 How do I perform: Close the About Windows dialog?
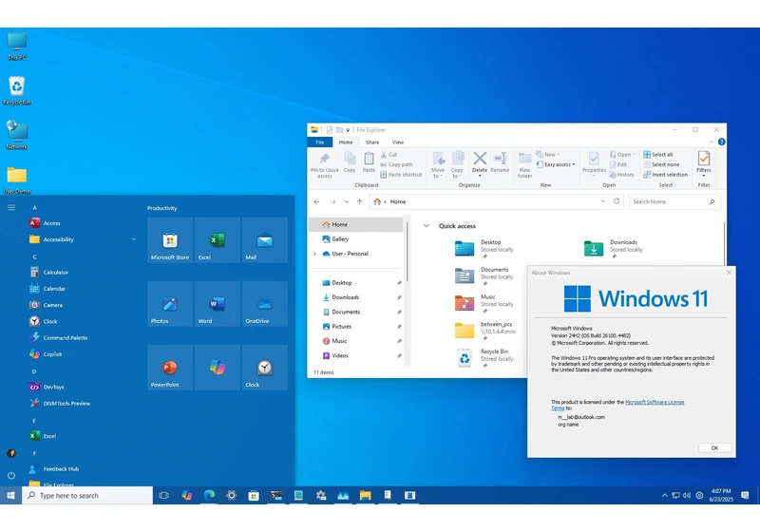pos(729,273)
